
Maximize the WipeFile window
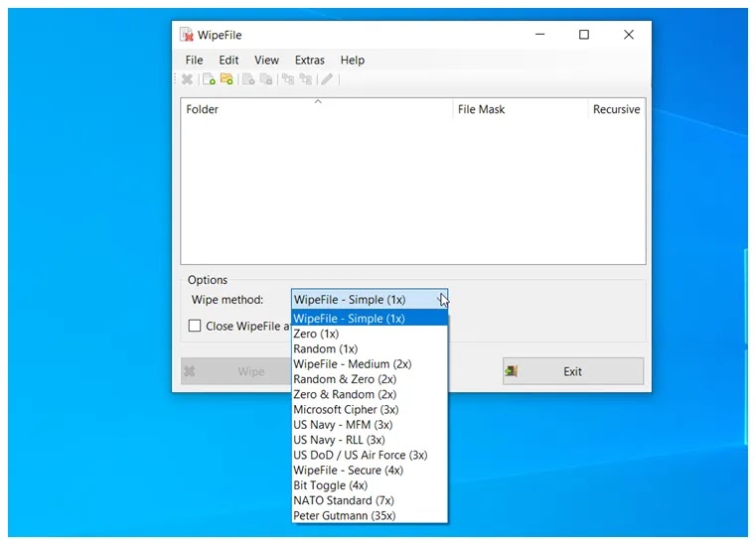(x=584, y=35)
